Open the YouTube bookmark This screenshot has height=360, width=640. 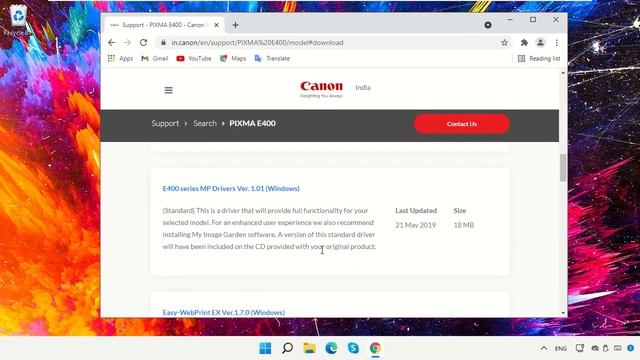click(x=194, y=58)
